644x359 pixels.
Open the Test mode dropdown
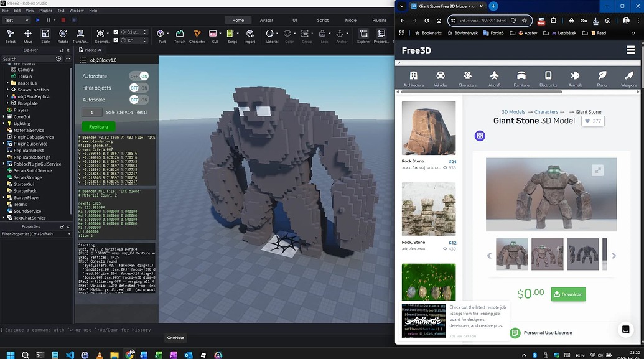[x=16, y=20]
